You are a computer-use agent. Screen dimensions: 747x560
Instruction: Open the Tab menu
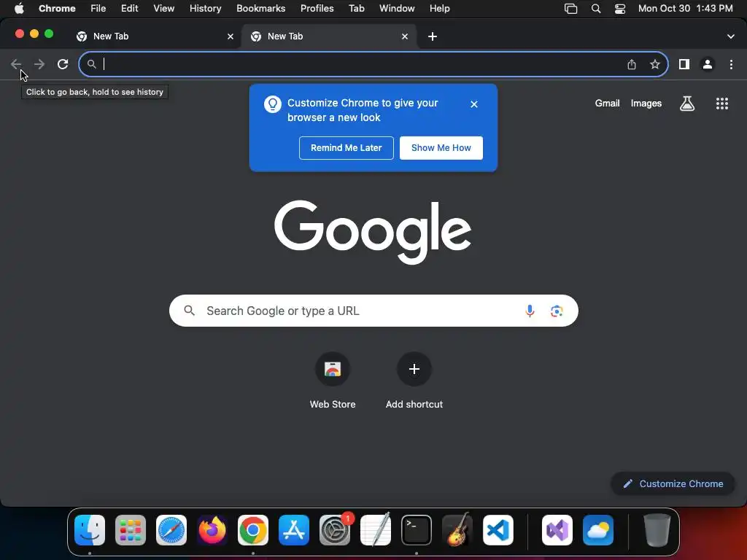coord(356,9)
